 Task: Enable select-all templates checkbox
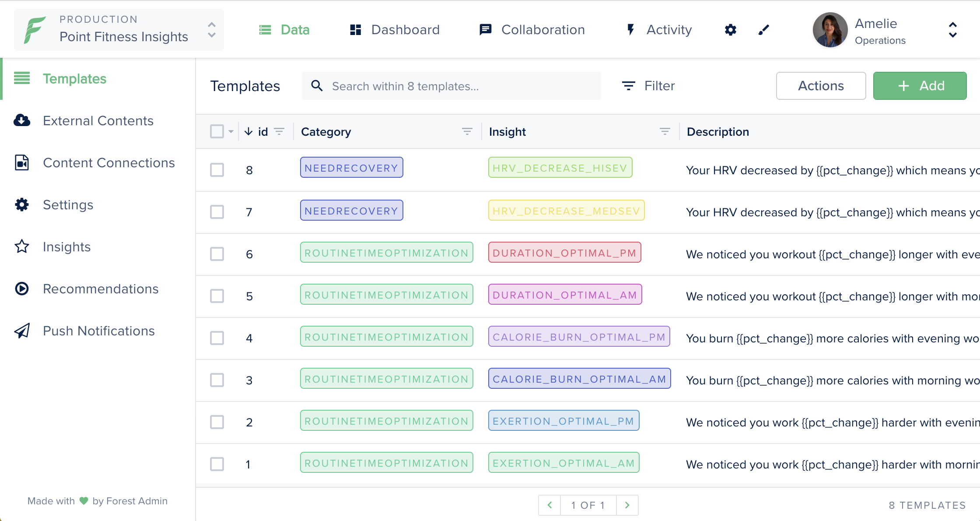pos(217,132)
